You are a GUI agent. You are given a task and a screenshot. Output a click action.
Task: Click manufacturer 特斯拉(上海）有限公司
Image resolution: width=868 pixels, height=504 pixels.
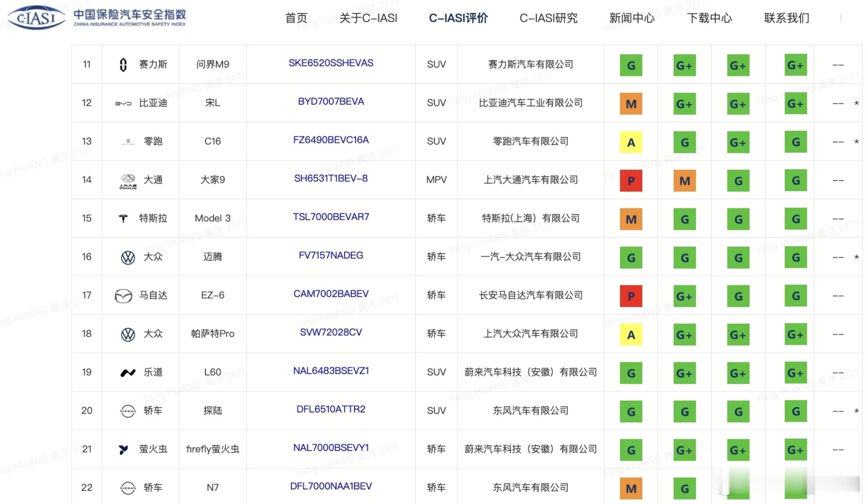pos(531,218)
